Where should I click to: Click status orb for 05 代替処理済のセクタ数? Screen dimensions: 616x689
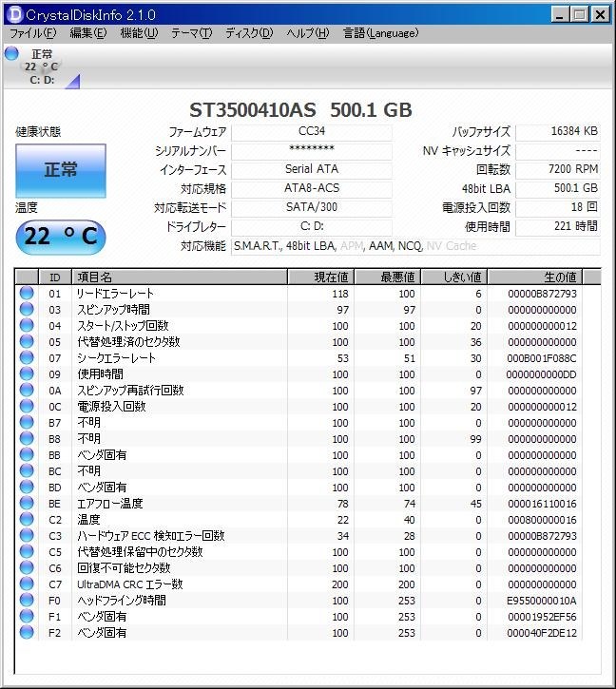pos(27,341)
